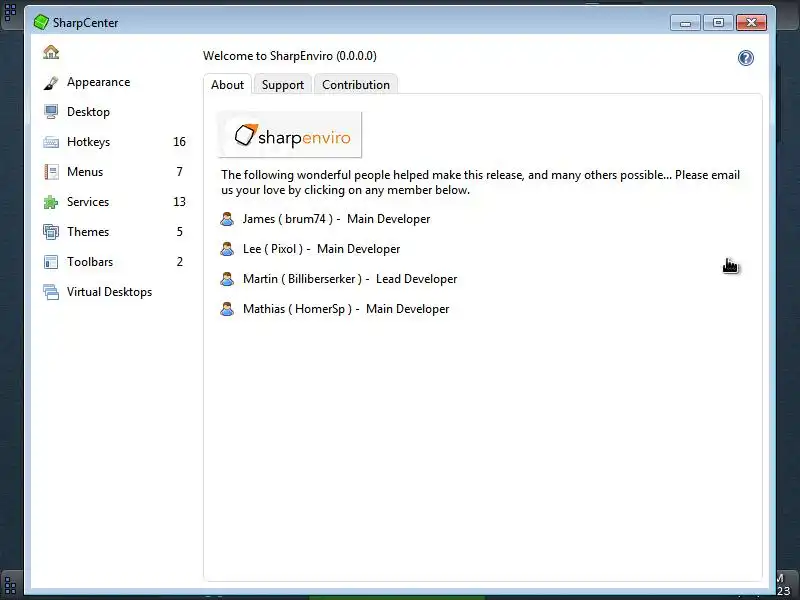The image size is (800, 600).
Task: Minimize the SharpCenter window
Action: click(x=685, y=23)
